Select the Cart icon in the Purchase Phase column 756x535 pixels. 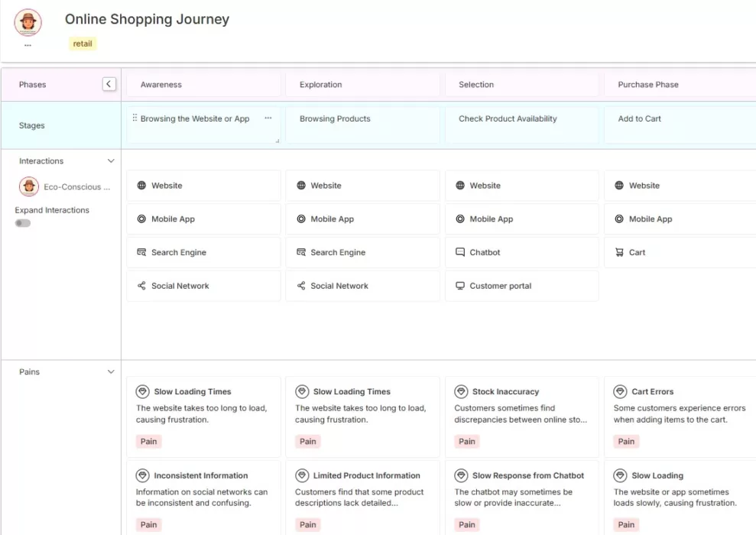619,252
